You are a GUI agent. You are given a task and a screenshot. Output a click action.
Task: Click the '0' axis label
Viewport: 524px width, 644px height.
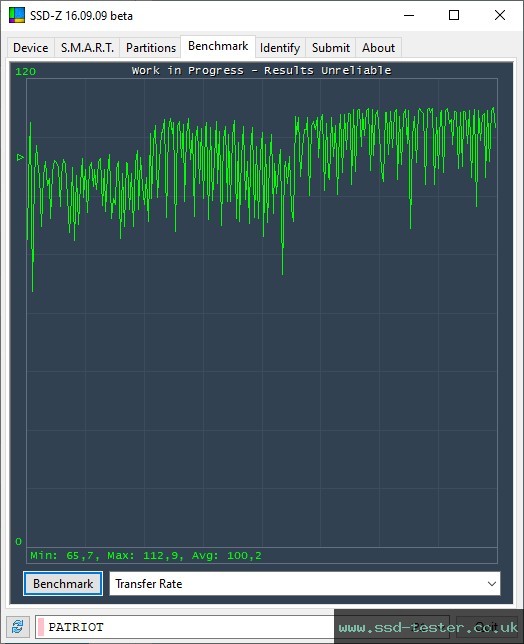click(18, 541)
